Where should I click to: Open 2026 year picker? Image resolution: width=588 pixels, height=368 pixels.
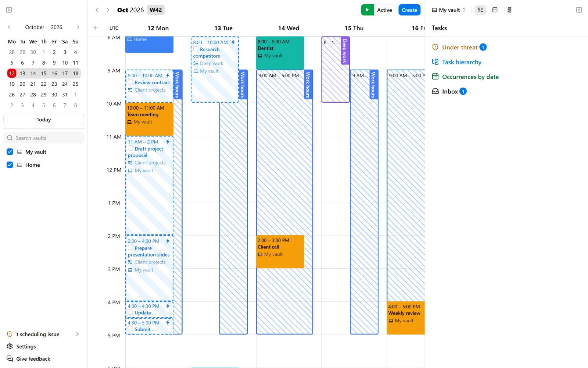(x=57, y=27)
